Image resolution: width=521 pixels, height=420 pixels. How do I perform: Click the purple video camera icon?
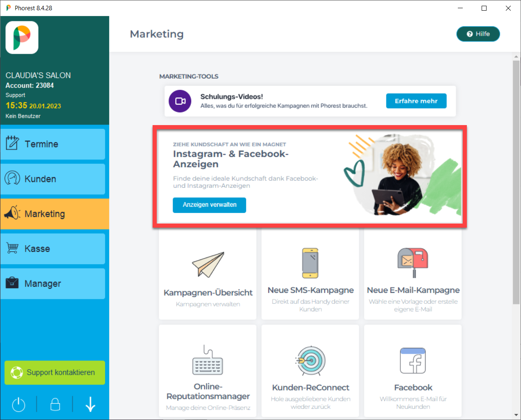click(180, 101)
